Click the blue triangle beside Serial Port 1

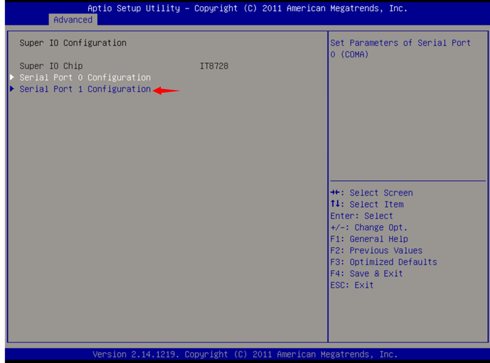point(12,89)
